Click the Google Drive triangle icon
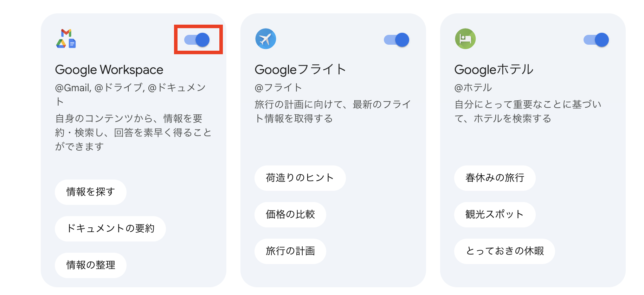Screen dimensions: 644x295 click(x=62, y=44)
